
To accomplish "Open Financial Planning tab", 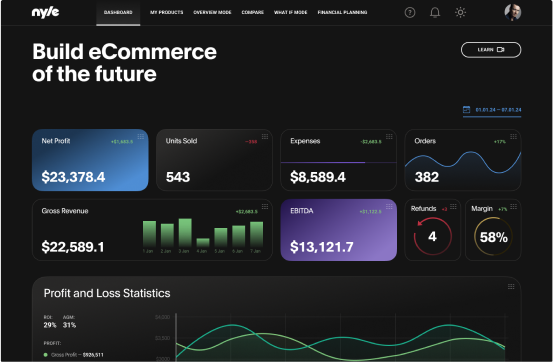I will click(342, 12).
